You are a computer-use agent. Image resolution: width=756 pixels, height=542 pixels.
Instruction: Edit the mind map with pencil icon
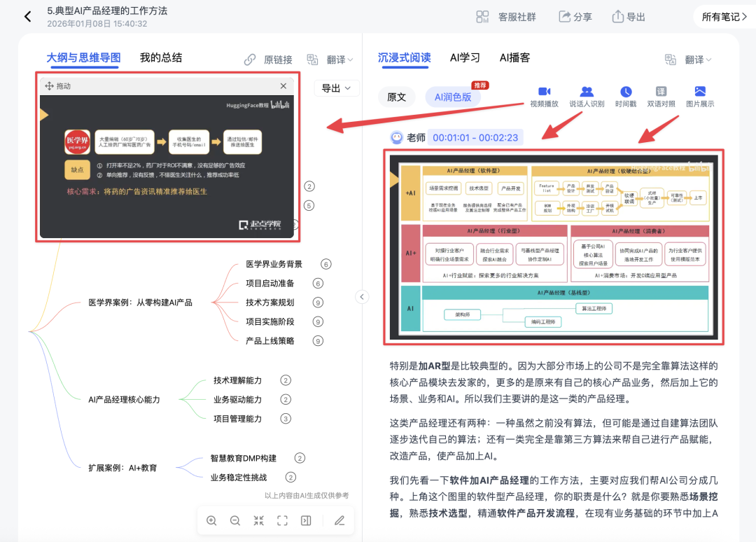coord(339,521)
